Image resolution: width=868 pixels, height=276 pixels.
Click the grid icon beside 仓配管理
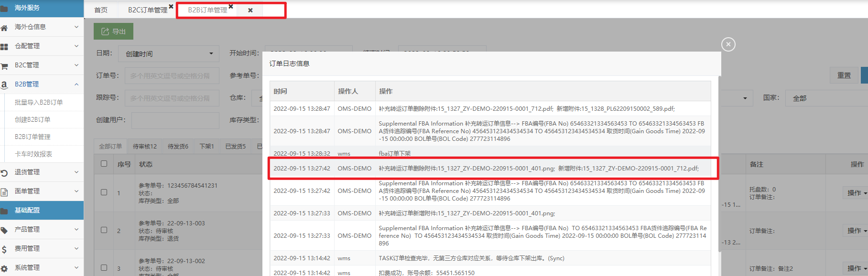[x=4, y=47]
